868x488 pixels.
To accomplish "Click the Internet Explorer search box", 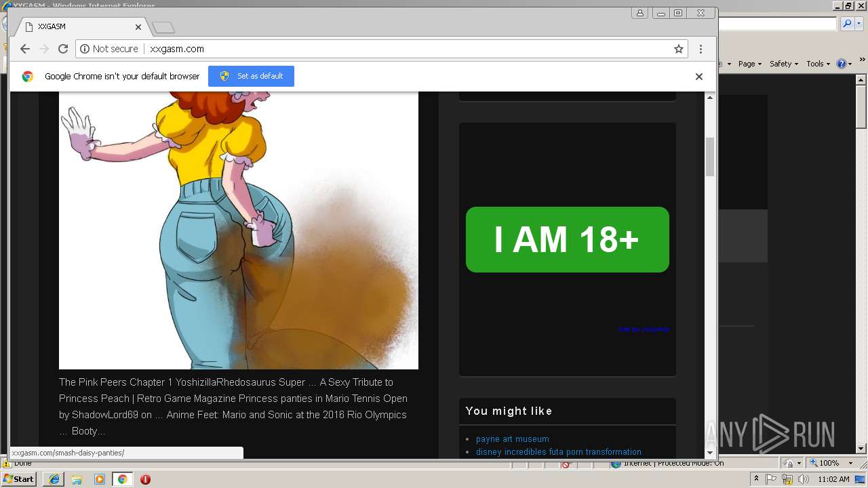I will pyautogui.click(x=778, y=24).
